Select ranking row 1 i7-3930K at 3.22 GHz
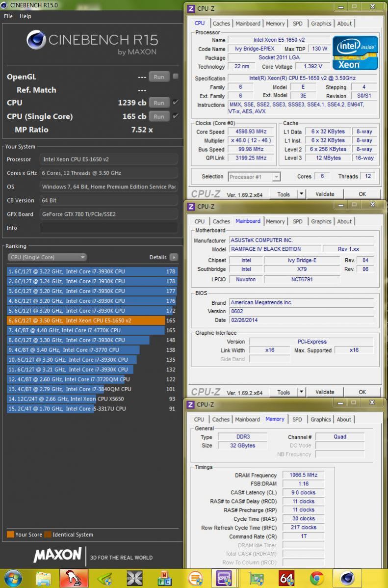The image size is (388, 588). [92, 271]
